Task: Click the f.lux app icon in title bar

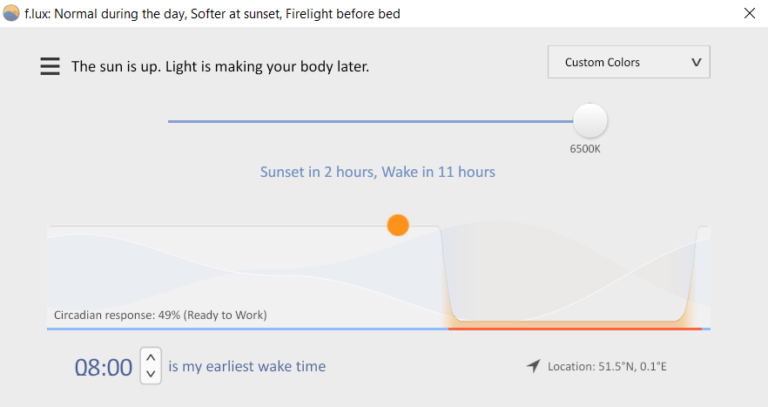Action: click(11, 13)
